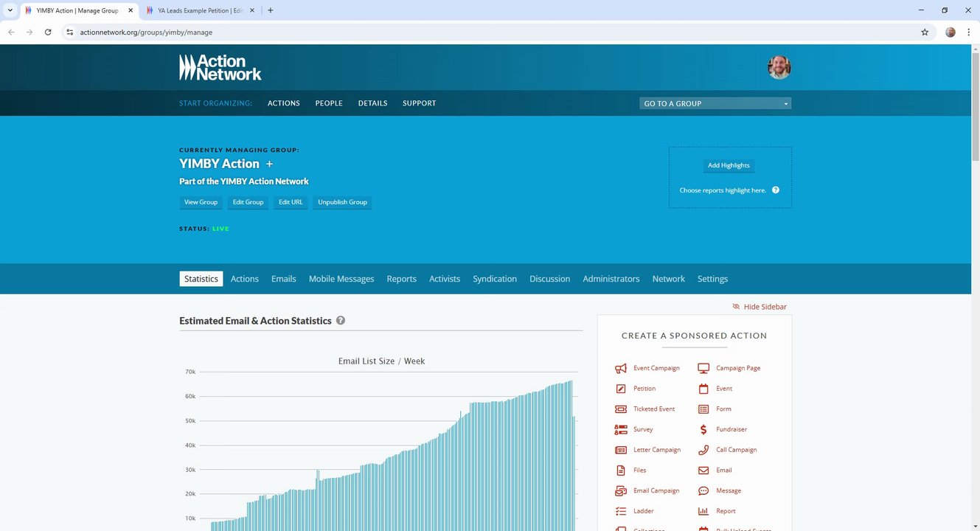Viewport: 980px width, 531px height.
Task: Switch to the Actions tab
Action: coord(245,279)
